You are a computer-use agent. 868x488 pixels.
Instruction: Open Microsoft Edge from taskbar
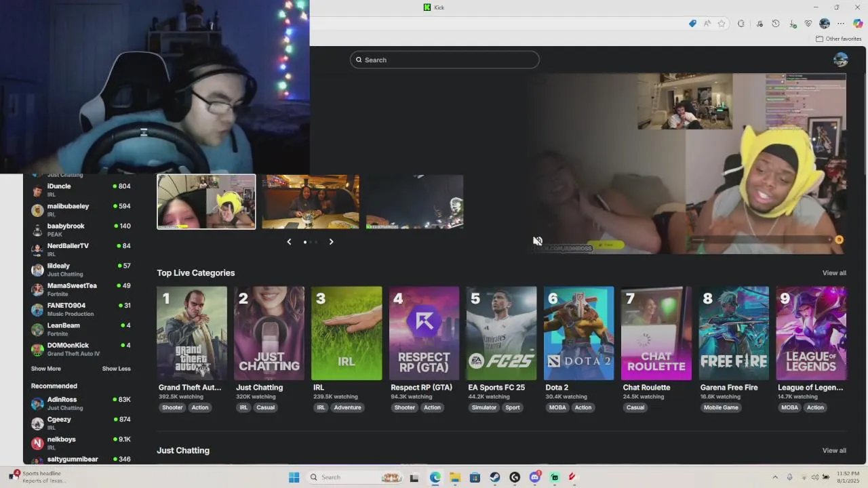(435, 477)
